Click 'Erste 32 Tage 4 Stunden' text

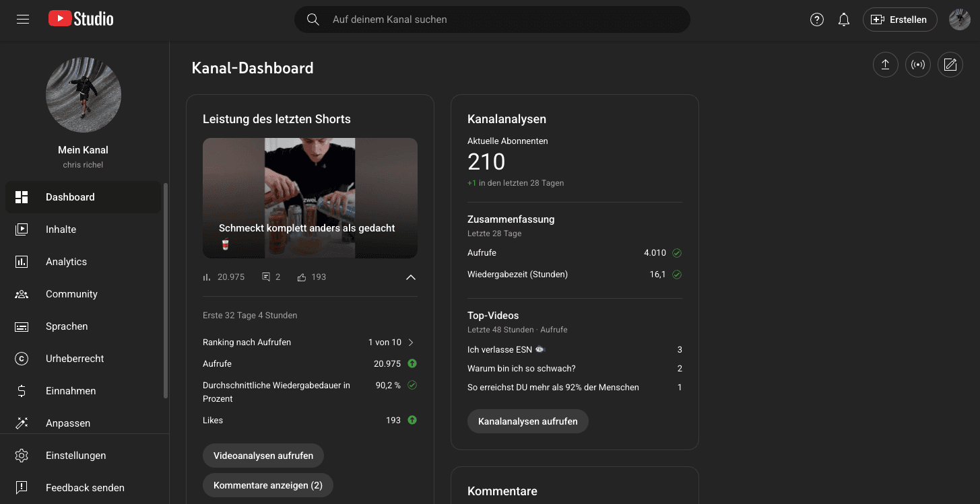pos(250,316)
